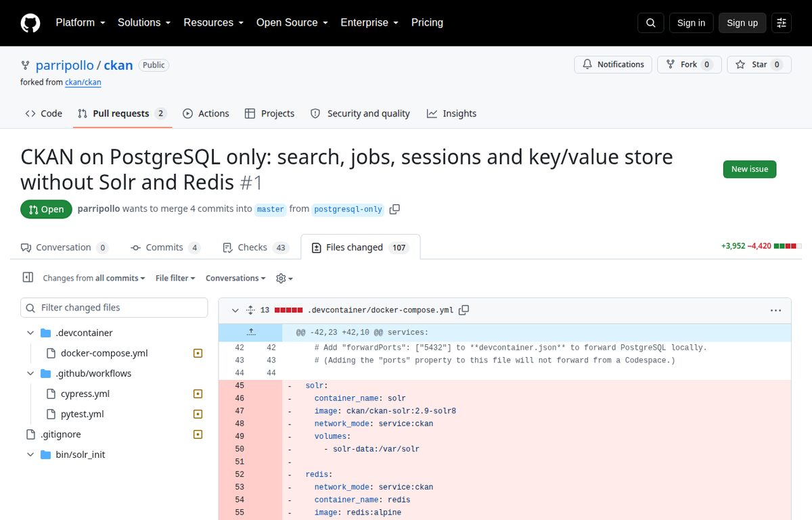Viewport: 812px width, 520px height.
Task: Select the Files changed tab
Action: click(361, 247)
